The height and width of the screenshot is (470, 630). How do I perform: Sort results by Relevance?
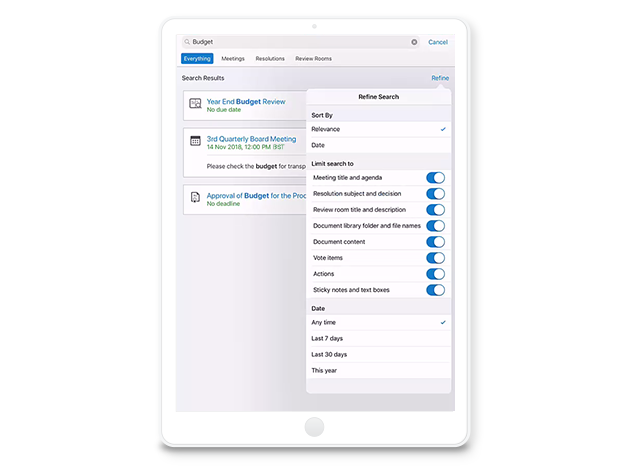[x=378, y=129]
